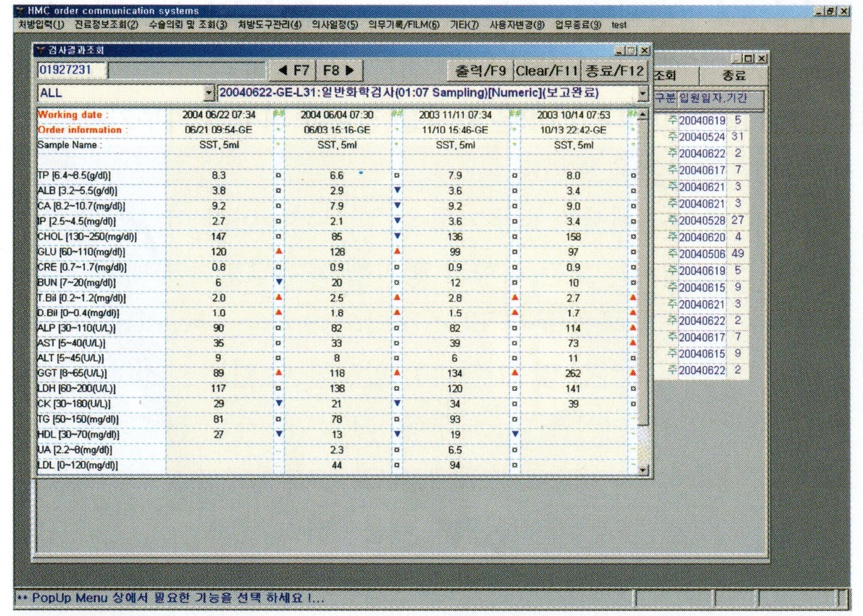Click the red high flag for T.Bil 2.8

coord(515,297)
